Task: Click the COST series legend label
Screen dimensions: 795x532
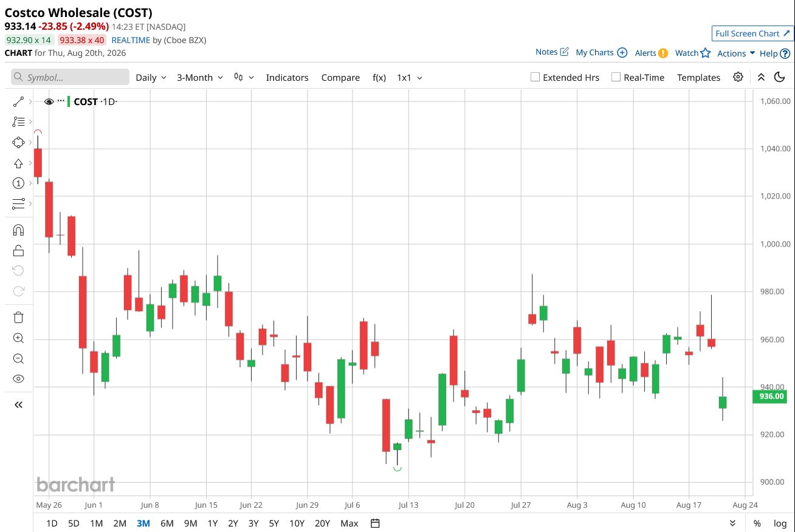Action: pos(86,102)
